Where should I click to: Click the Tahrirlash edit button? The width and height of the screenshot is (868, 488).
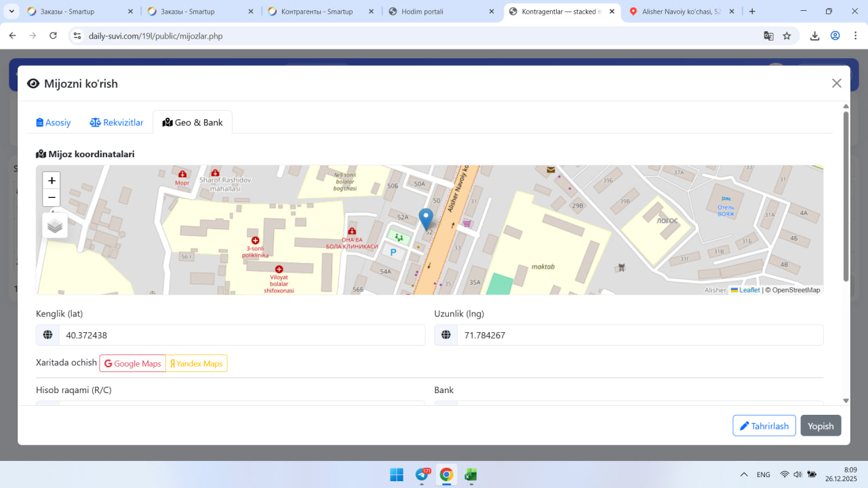(764, 426)
